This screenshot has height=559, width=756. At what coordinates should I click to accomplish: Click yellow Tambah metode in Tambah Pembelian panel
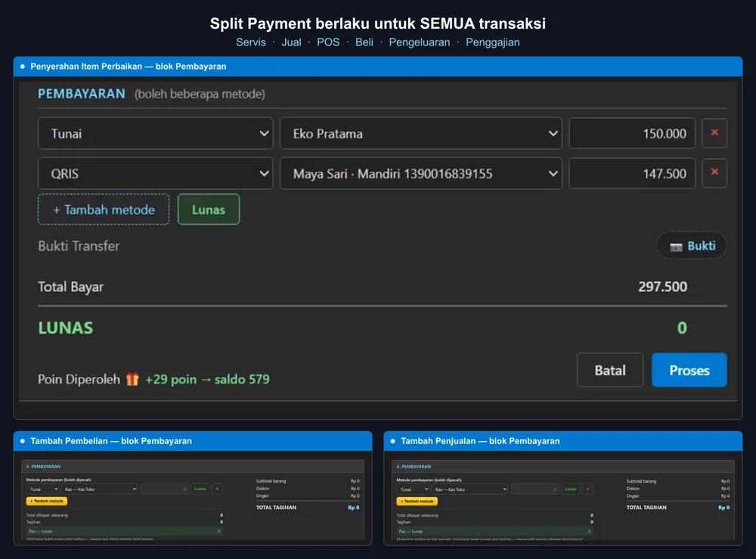coord(47,501)
